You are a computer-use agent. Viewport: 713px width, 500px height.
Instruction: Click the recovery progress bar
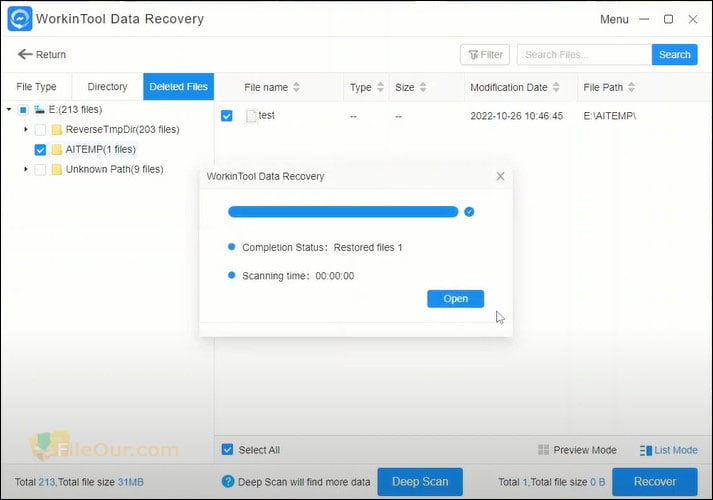click(x=343, y=212)
